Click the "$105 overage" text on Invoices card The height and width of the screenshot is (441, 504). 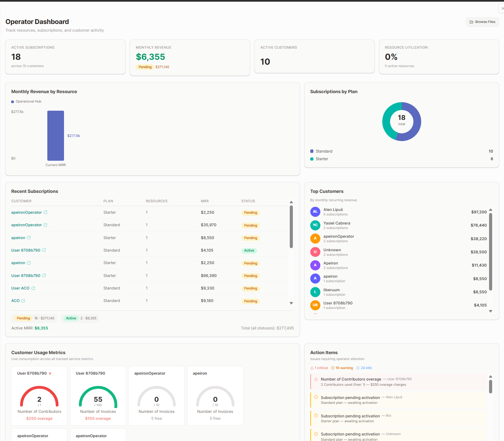(x=98, y=418)
